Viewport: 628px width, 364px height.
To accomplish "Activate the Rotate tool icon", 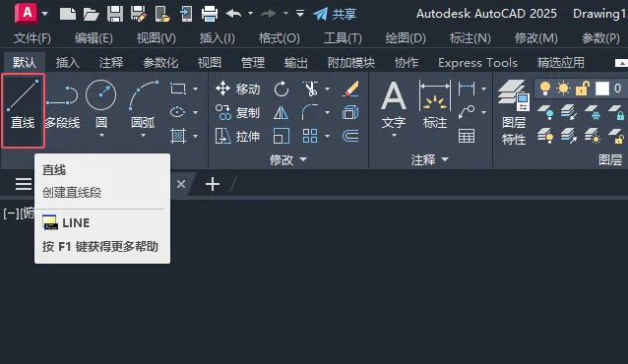I will (x=282, y=89).
